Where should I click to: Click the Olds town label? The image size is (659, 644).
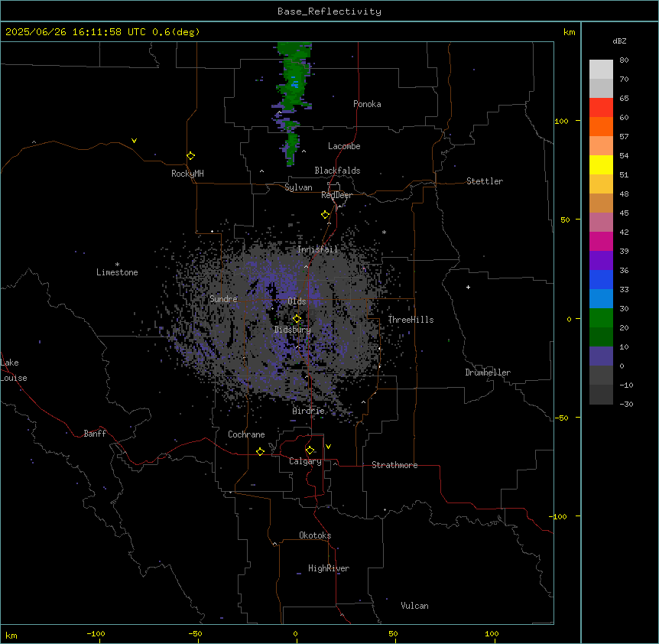point(297,301)
